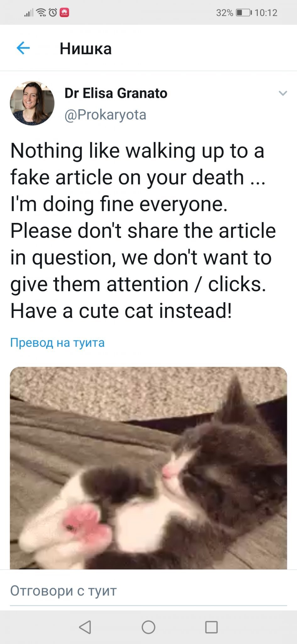Tap the red Huawei notification icon
297x644 pixels.
click(64, 13)
